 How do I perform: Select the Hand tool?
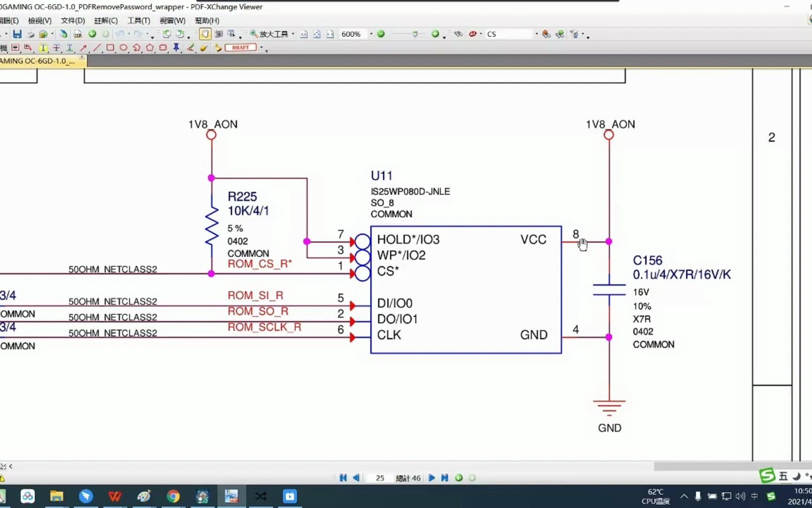[x=205, y=34]
